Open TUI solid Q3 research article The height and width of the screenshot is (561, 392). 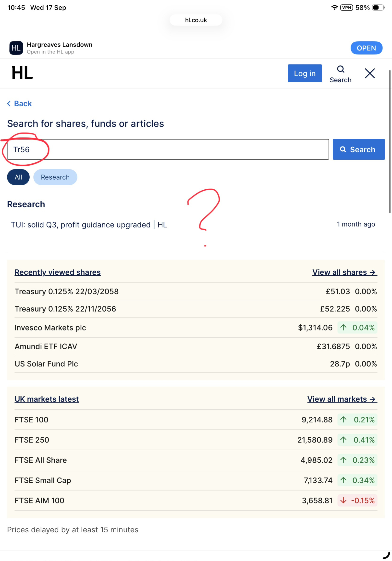click(89, 225)
